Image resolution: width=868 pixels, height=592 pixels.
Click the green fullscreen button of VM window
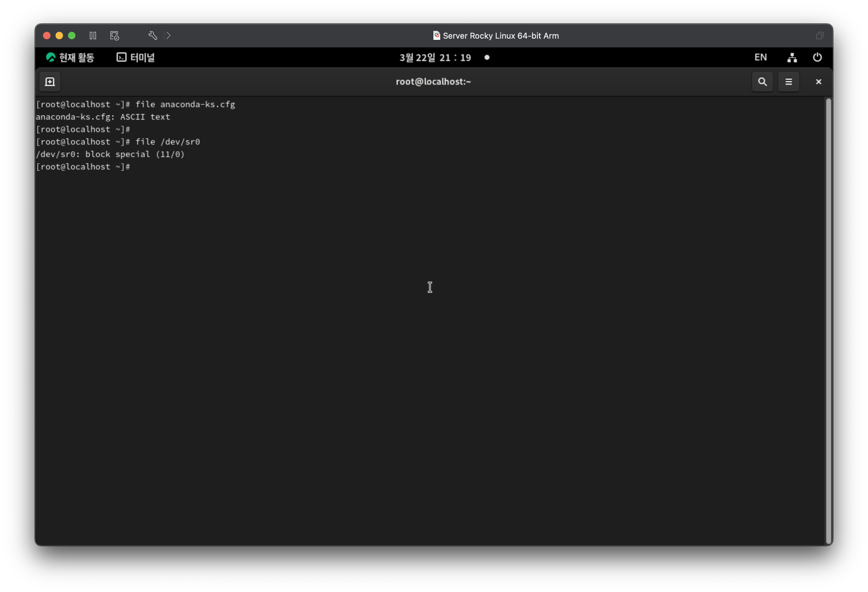coord(72,36)
